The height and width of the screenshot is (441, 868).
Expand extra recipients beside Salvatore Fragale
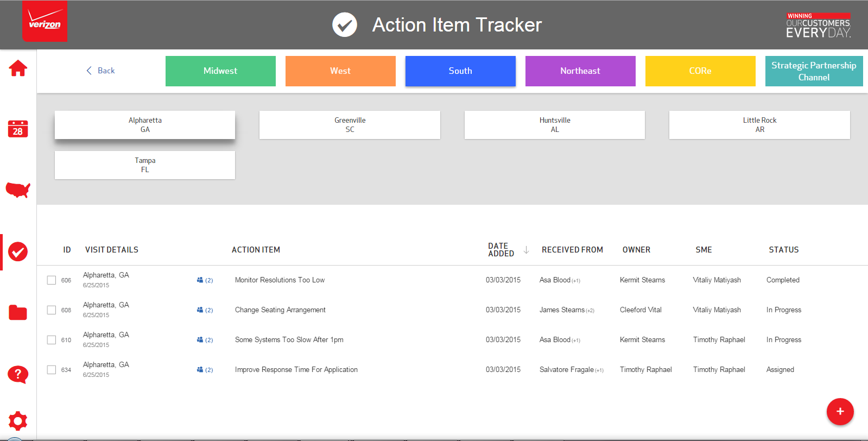click(599, 370)
